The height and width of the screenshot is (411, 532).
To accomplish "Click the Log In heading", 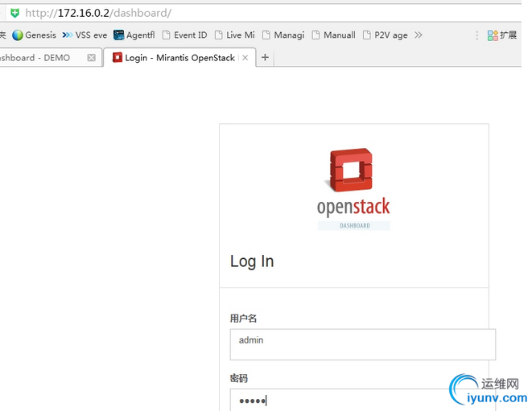I will click(x=252, y=261).
